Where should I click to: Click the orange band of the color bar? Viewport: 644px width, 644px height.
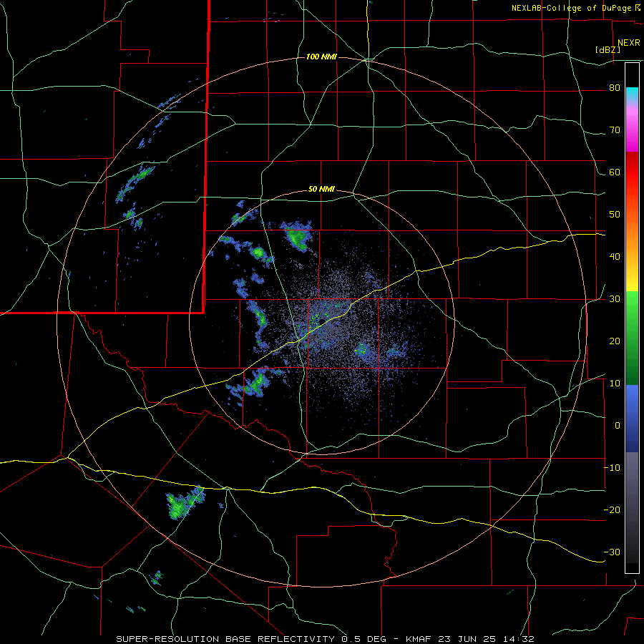[632, 230]
